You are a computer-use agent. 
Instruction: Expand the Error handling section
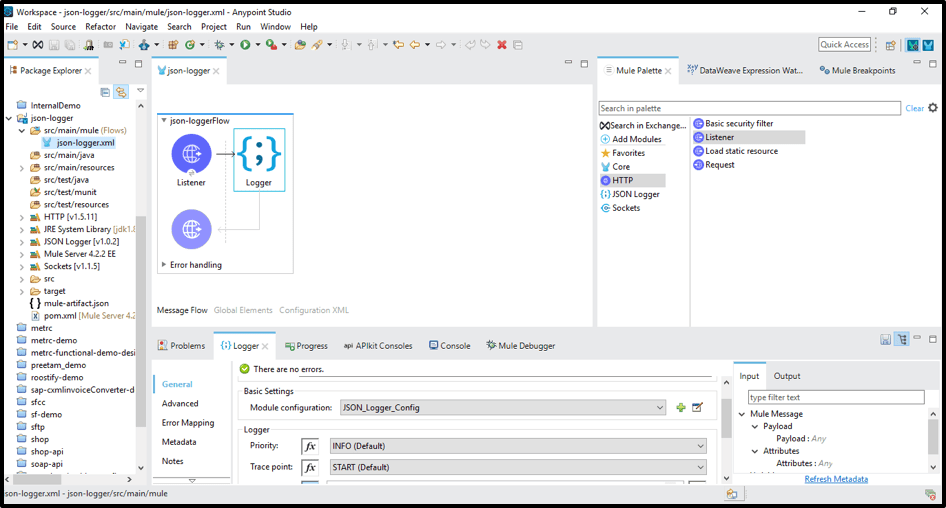(164, 265)
